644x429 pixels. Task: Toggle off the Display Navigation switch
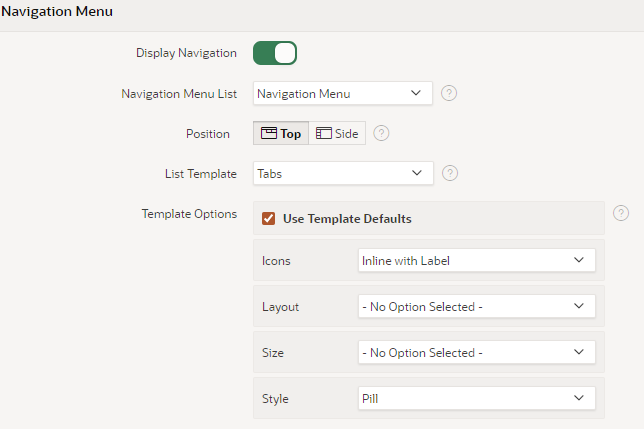pyautogui.click(x=275, y=53)
